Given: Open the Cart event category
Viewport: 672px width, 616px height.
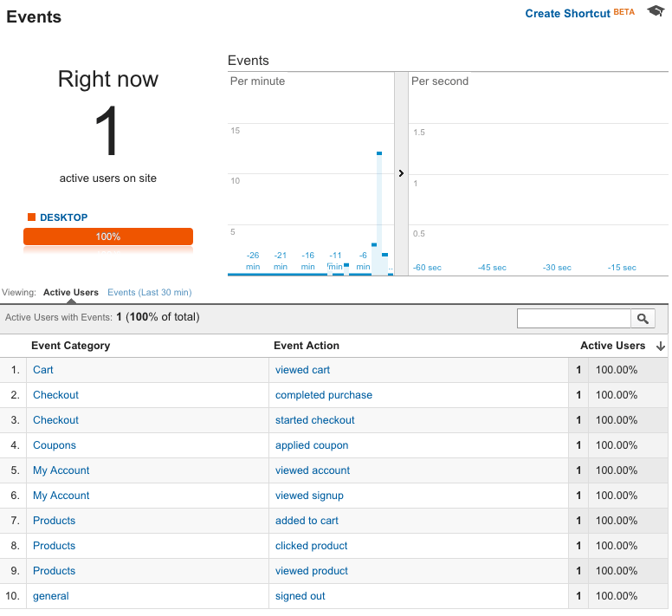Looking at the screenshot, I should click(x=43, y=370).
